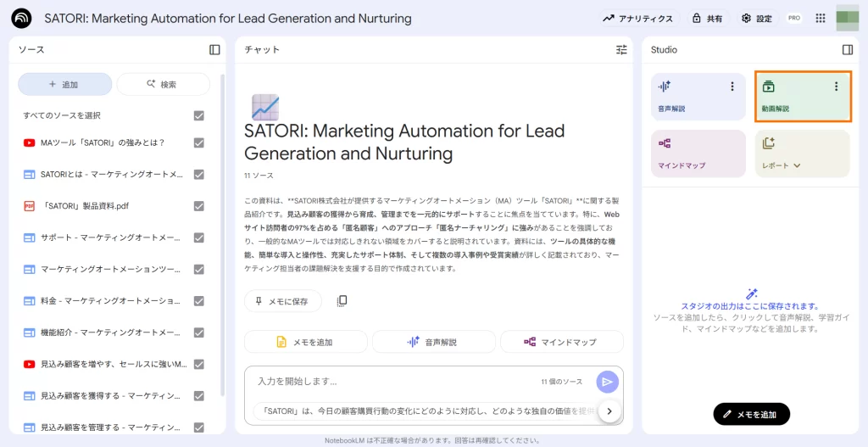Screen dimensions: 868x447
Task: Open audio overview card options menu
Action: click(732, 87)
